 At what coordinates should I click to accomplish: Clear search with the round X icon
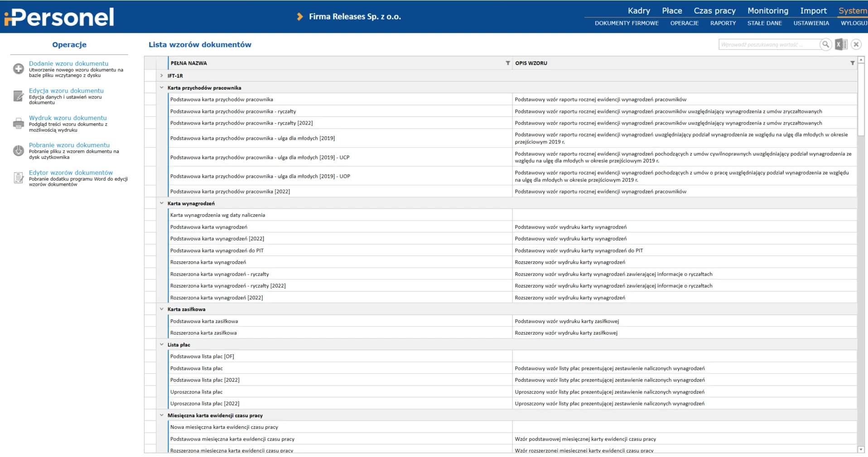tap(856, 44)
